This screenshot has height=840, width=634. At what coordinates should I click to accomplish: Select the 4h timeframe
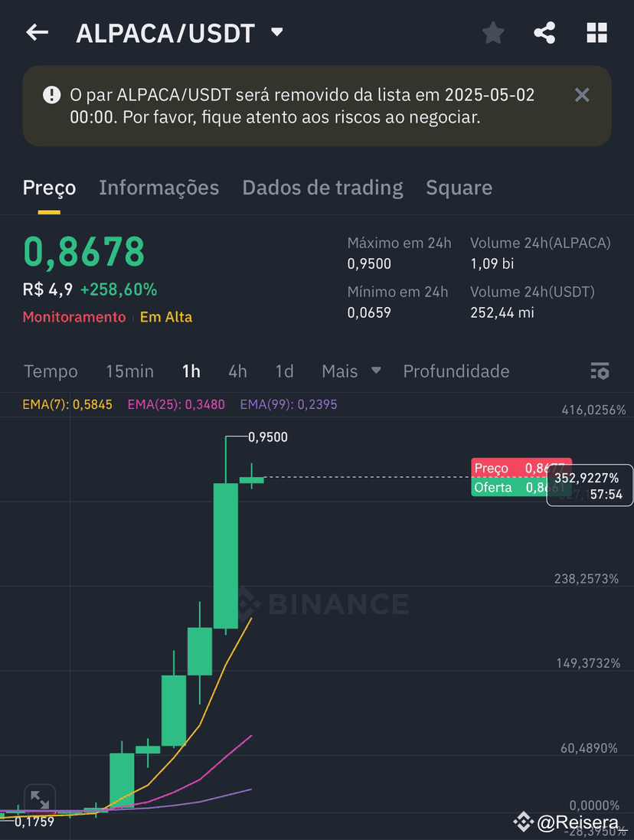pos(237,371)
